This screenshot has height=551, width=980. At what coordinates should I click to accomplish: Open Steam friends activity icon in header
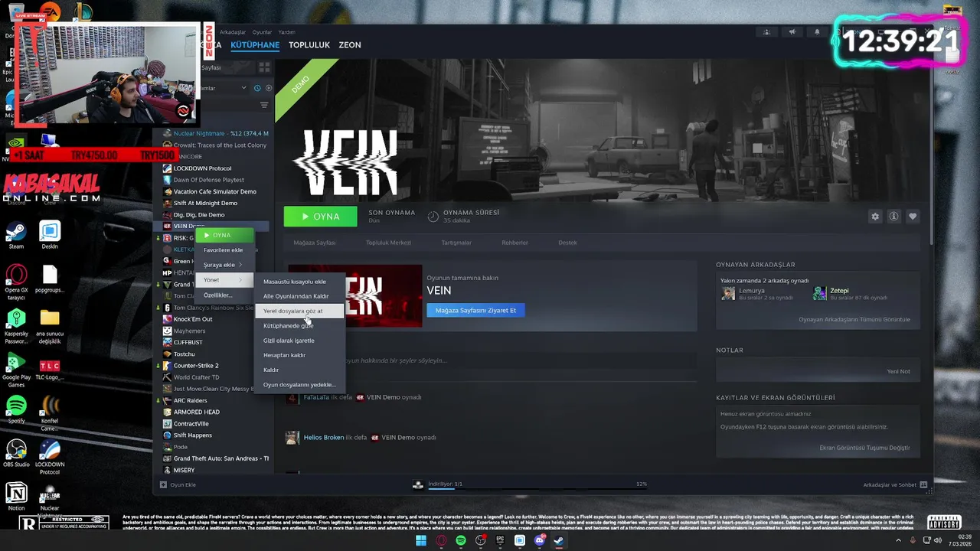pyautogui.click(x=766, y=32)
